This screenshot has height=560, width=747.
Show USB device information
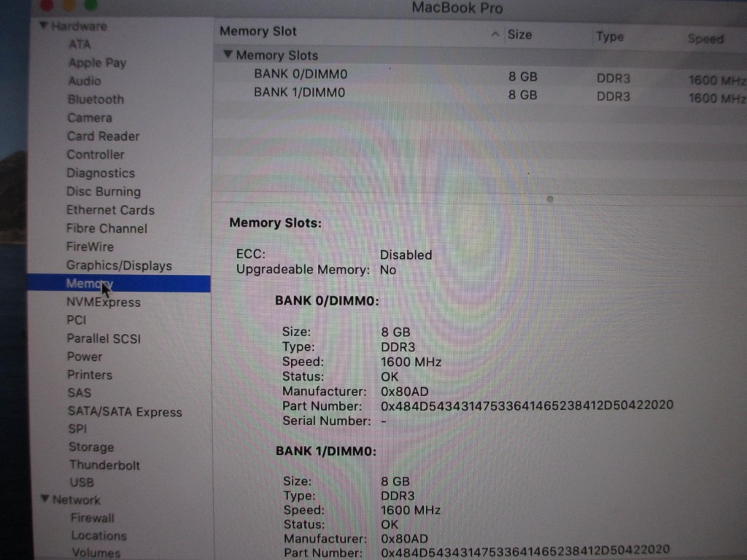point(82,482)
